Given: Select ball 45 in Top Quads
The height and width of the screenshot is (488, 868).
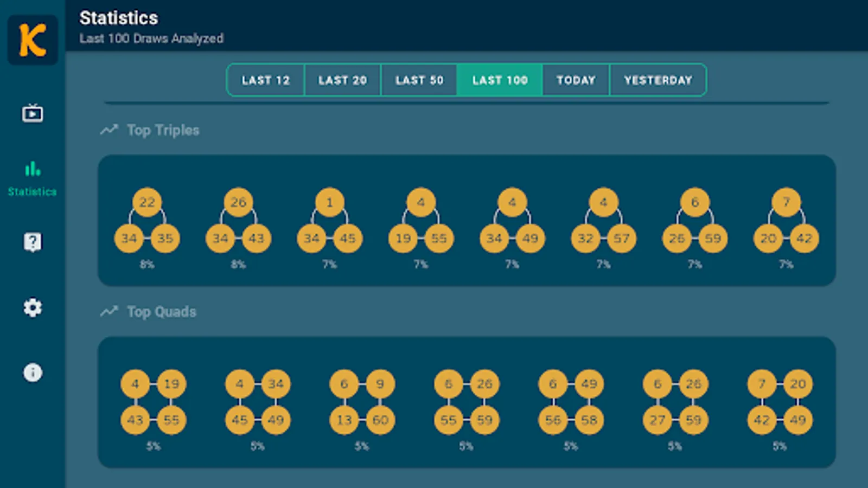Looking at the screenshot, I should click(240, 420).
